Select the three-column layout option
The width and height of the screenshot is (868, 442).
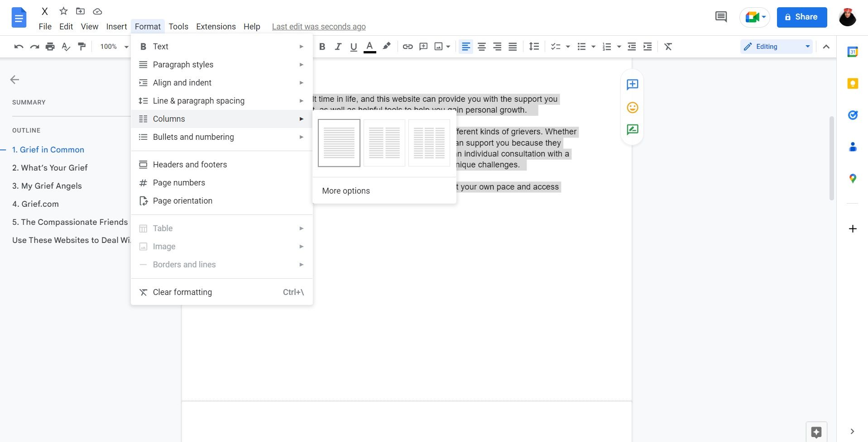pyautogui.click(x=429, y=143)
